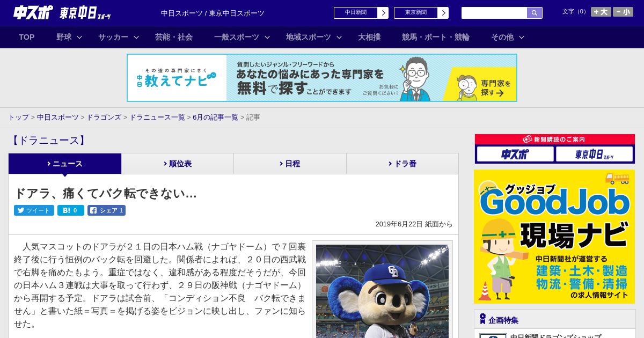Follow the 6月の記事一覧 breadcrumb link
The height and width of the screenshot is (338, 644).
pyautogui.click(x=215, y=117)
